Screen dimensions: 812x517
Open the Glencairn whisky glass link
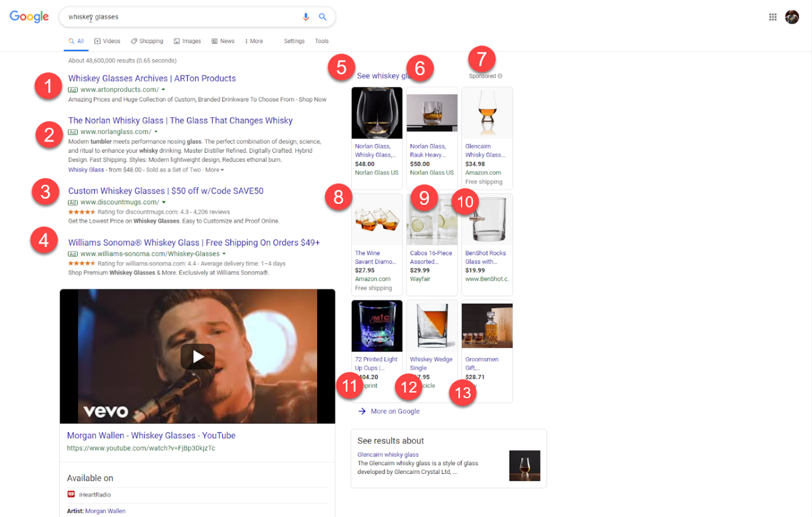coord(388,454)
